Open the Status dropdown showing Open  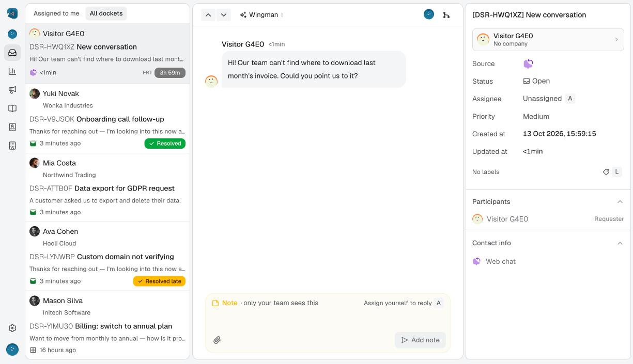coord(536,81)
